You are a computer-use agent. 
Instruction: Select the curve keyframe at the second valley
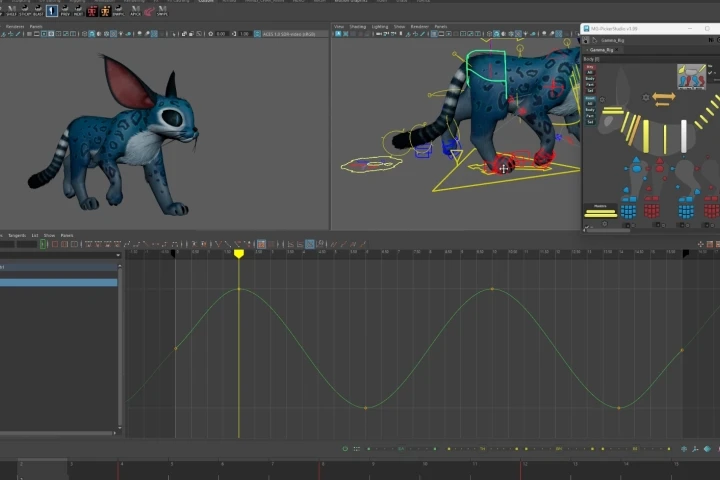[x=619, y=408]
